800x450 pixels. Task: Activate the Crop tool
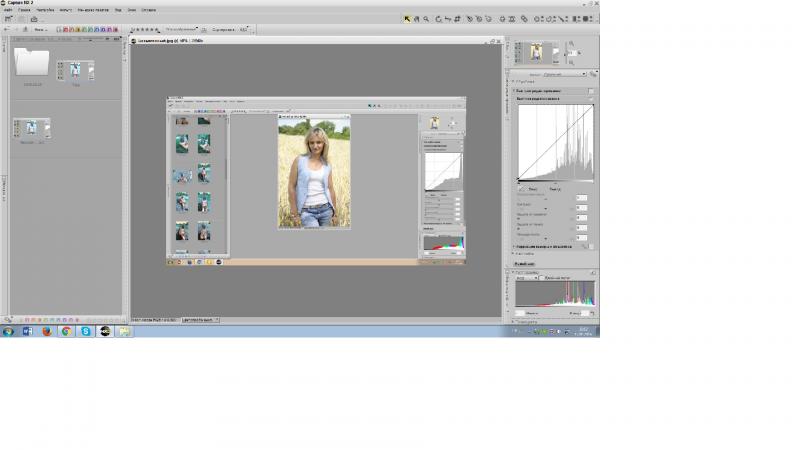click(457, 19)
